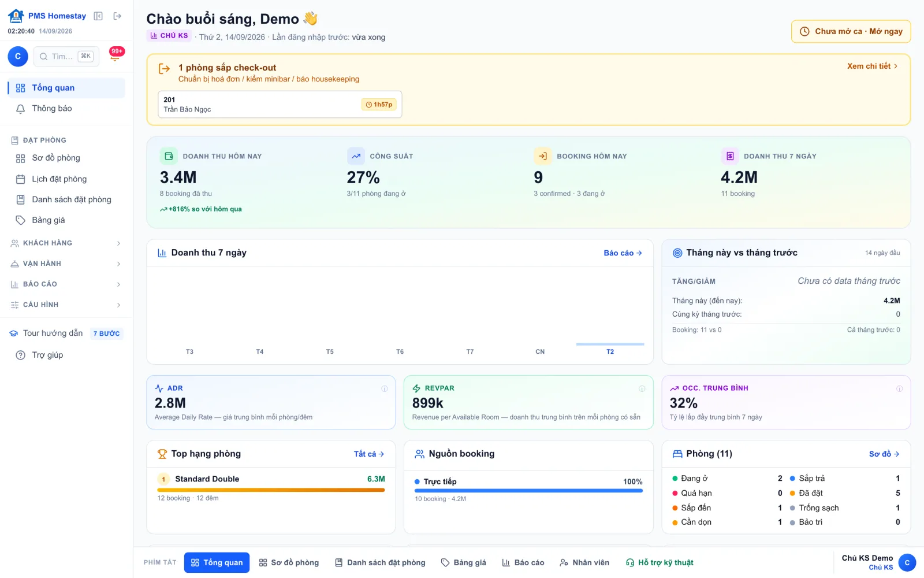
Task: Click Bảng giá shortcut in bottom bar
Action: (x=464, y=563)
